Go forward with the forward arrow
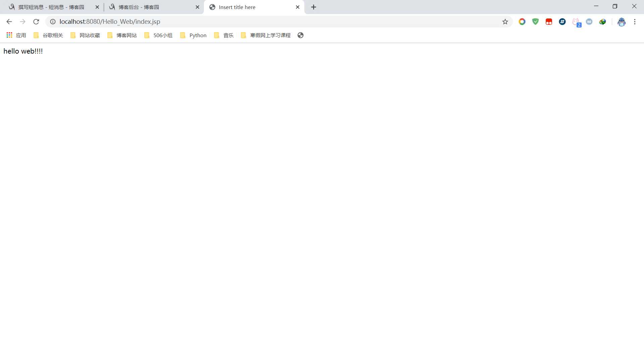 [x=22, y=22]
